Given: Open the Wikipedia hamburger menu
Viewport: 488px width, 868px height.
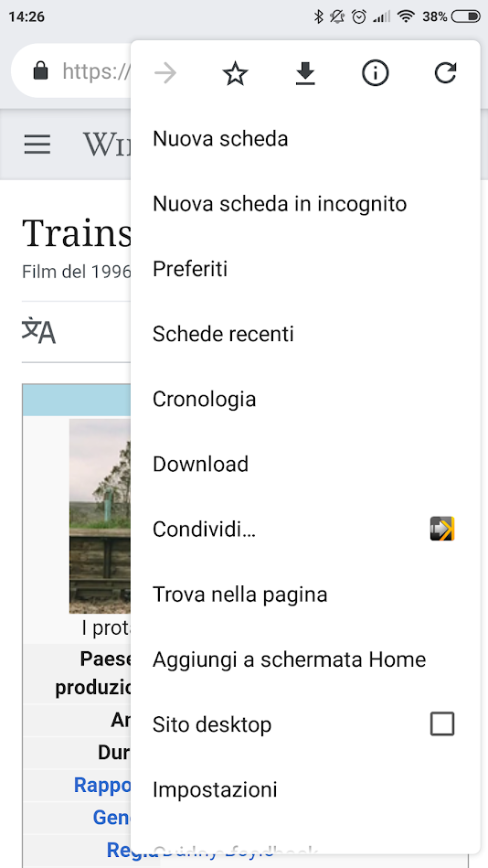Looking at the screenshot, I should click(x=37, y=144).
